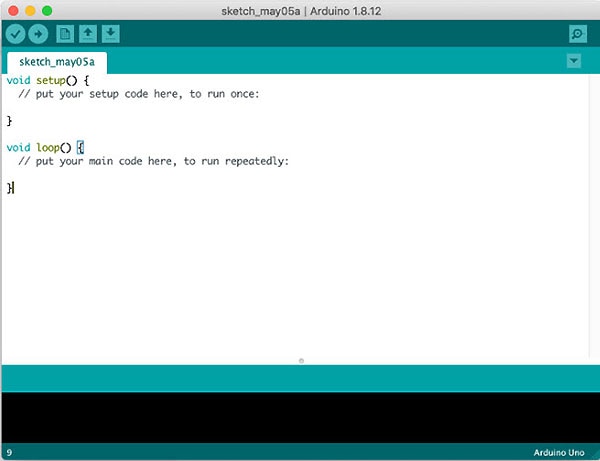Click the closing brace of setup()

(10, 120)
